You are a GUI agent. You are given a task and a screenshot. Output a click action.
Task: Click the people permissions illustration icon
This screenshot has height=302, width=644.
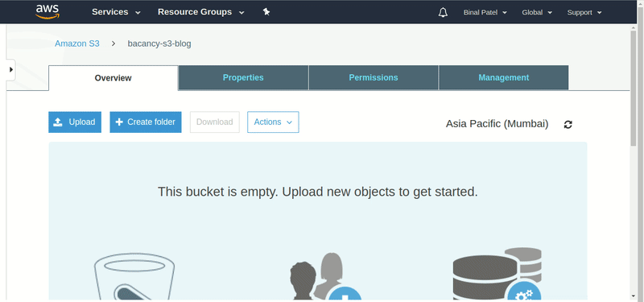click(x=326, y=276)
